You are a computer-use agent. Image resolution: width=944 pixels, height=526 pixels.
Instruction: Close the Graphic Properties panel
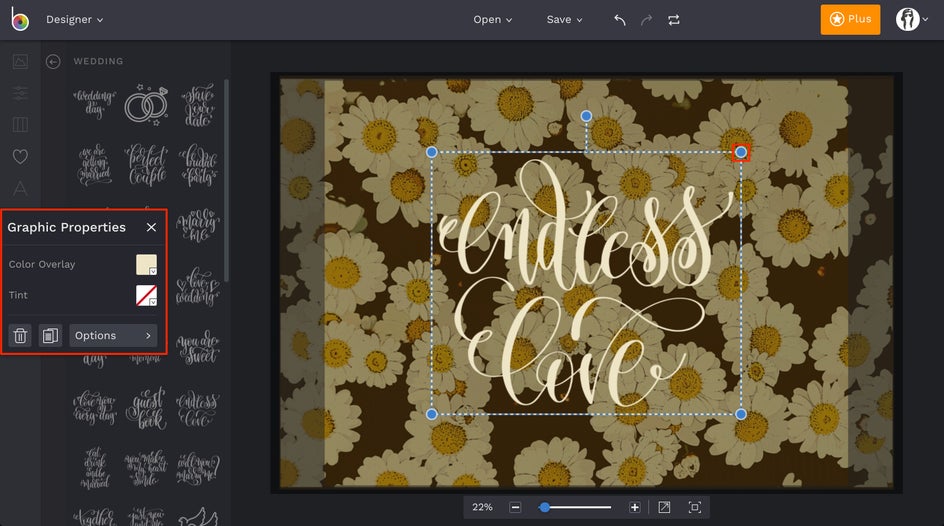(x=151, y=228)
